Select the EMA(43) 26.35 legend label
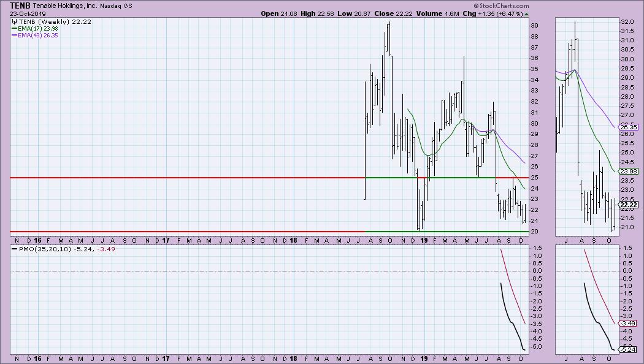The height and width of the screenshot is (364, 644). pos(38,36)
